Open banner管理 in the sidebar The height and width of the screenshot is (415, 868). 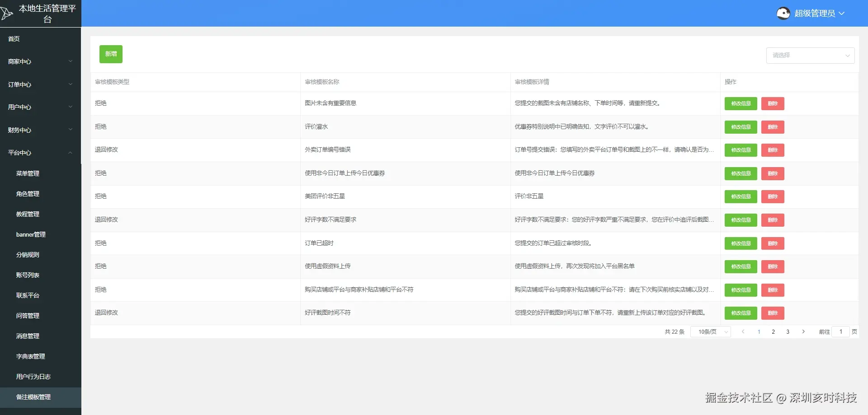tap(41, 234)
